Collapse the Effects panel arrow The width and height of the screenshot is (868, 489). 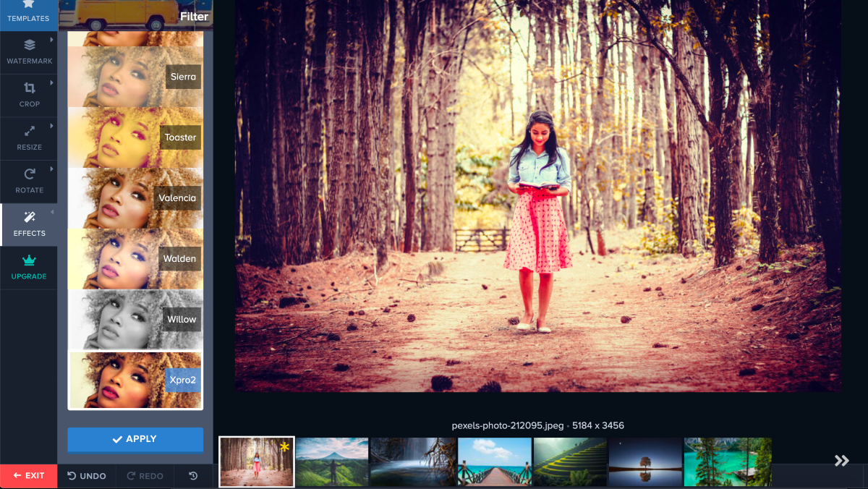tap(52, 212)
